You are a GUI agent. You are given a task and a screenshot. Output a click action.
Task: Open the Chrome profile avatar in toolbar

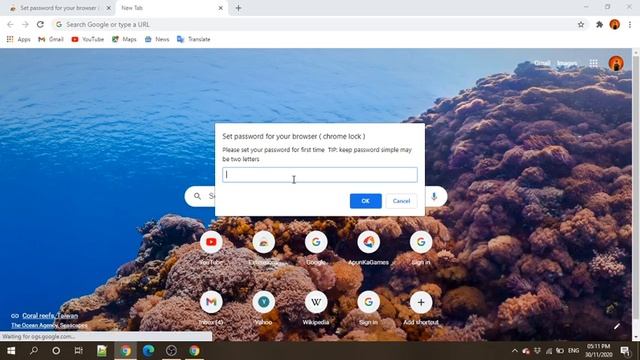(x=615, y=24)
